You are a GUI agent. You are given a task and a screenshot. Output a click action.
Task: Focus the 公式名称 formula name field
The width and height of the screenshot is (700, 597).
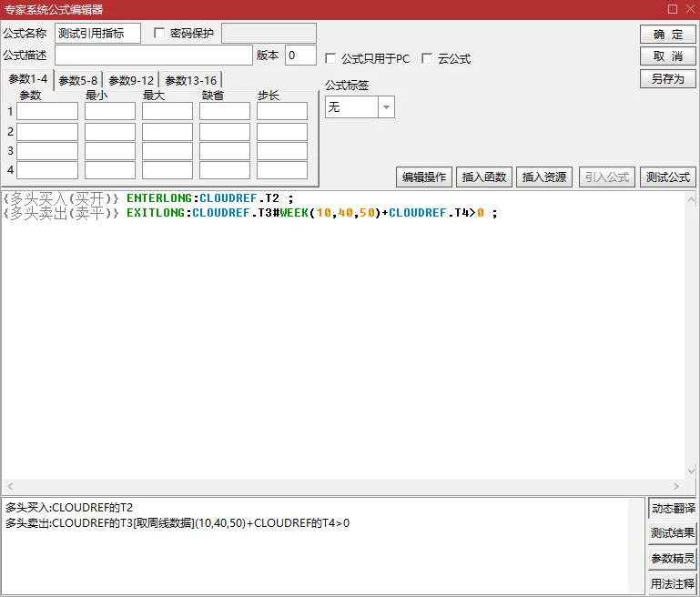97,34
